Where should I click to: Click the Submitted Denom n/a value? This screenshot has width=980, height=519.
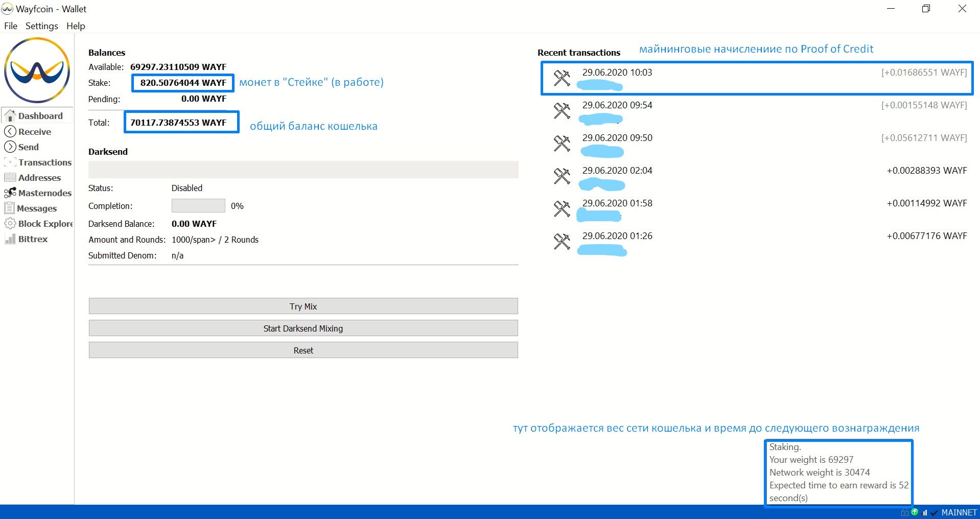tap(177, 255)
